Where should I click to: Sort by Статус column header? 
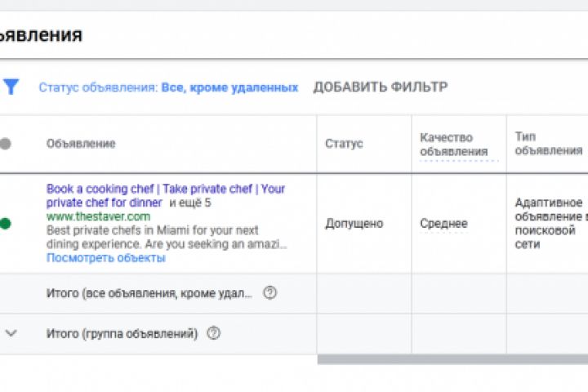point(344,144)
